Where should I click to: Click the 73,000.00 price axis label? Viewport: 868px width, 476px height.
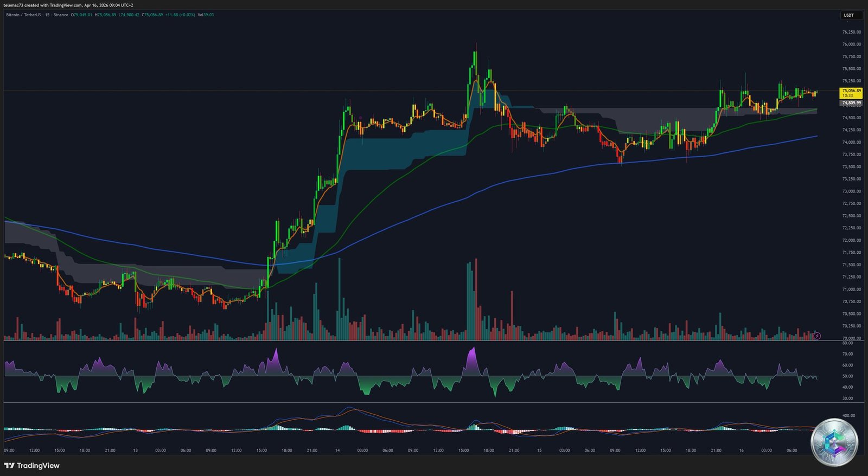851,191
